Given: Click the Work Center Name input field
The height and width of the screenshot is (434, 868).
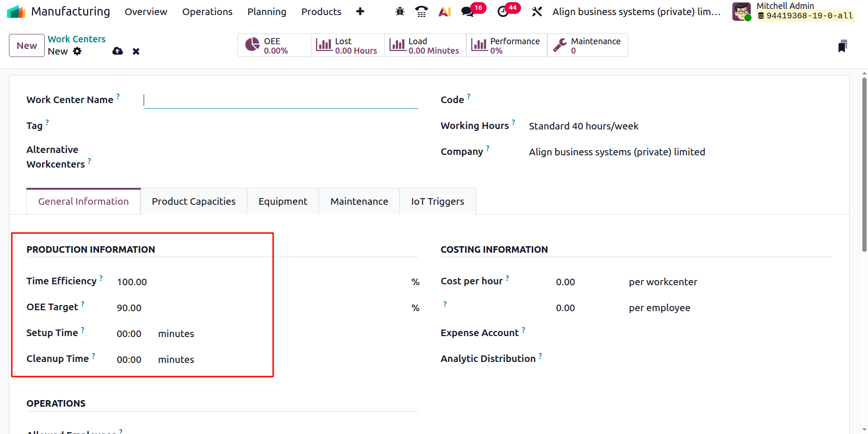Looking at the screenshot, I should (x=281, y=100).
